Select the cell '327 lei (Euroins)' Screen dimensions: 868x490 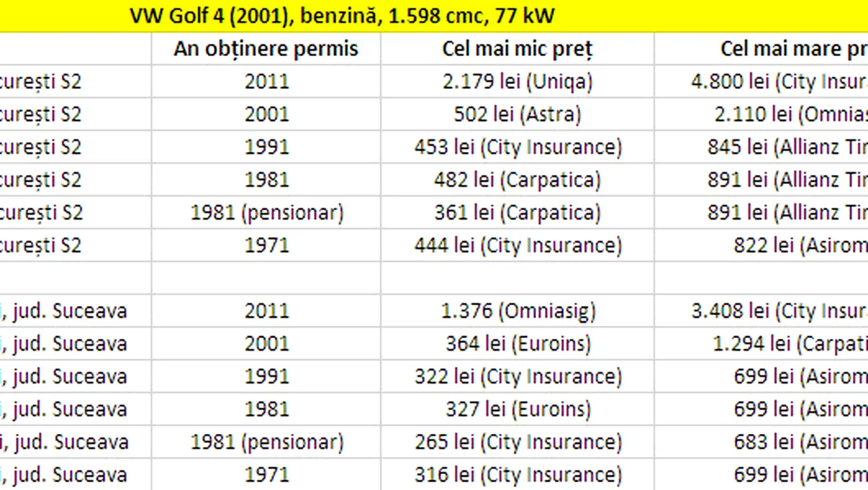pyautogui.click(x=517, y=409)
